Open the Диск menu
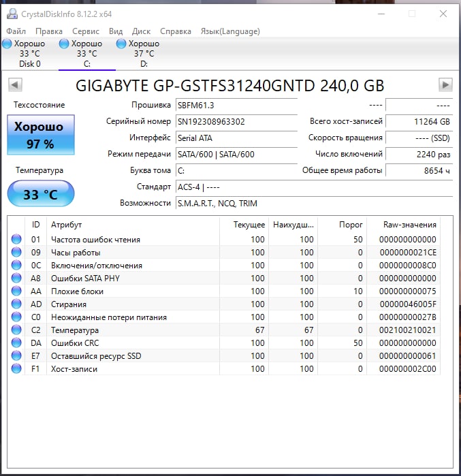 [x=141, y=31]
